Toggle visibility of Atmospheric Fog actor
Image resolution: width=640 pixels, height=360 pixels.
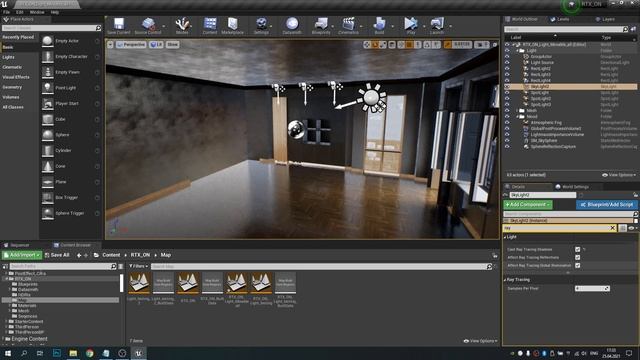click(507, 122)
